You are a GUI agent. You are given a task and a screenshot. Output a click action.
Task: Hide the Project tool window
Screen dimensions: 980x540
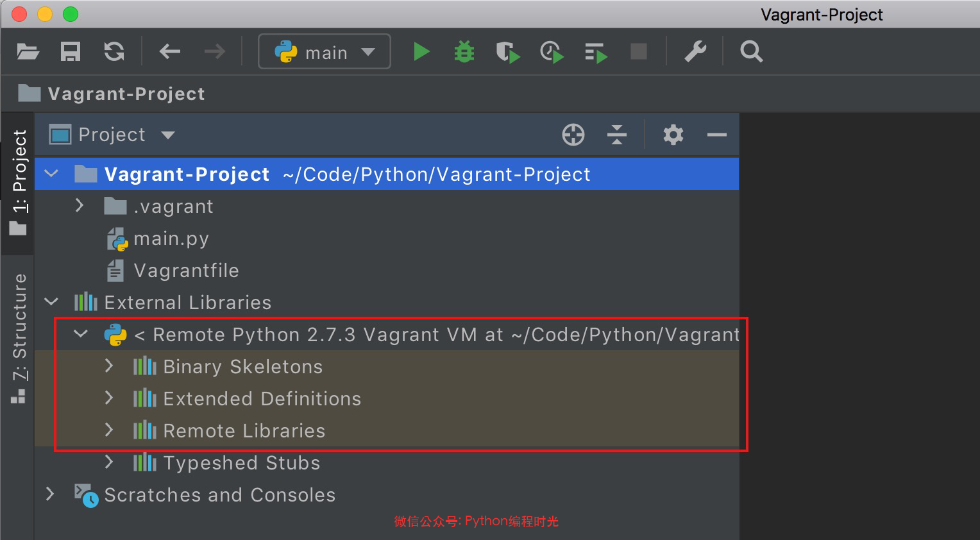click(716, 135)
